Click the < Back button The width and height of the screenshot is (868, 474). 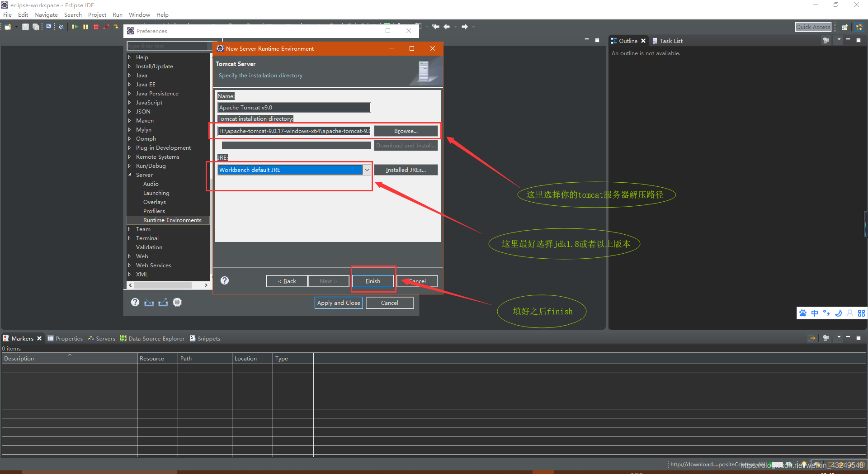pyautogui.click(x=287, y=281)
